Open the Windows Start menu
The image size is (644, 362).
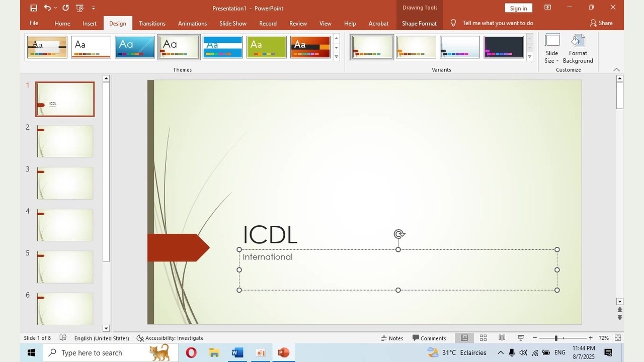click(31, 352)
